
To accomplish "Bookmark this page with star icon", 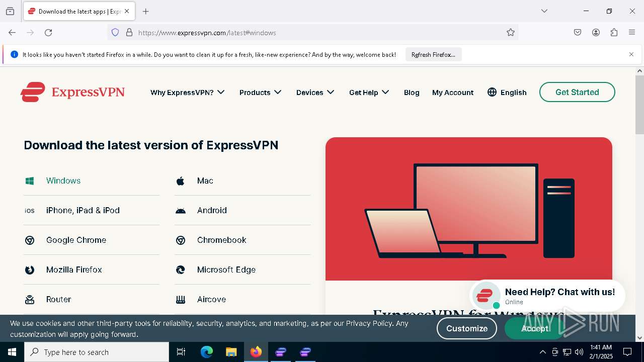I will pos(511,33).
